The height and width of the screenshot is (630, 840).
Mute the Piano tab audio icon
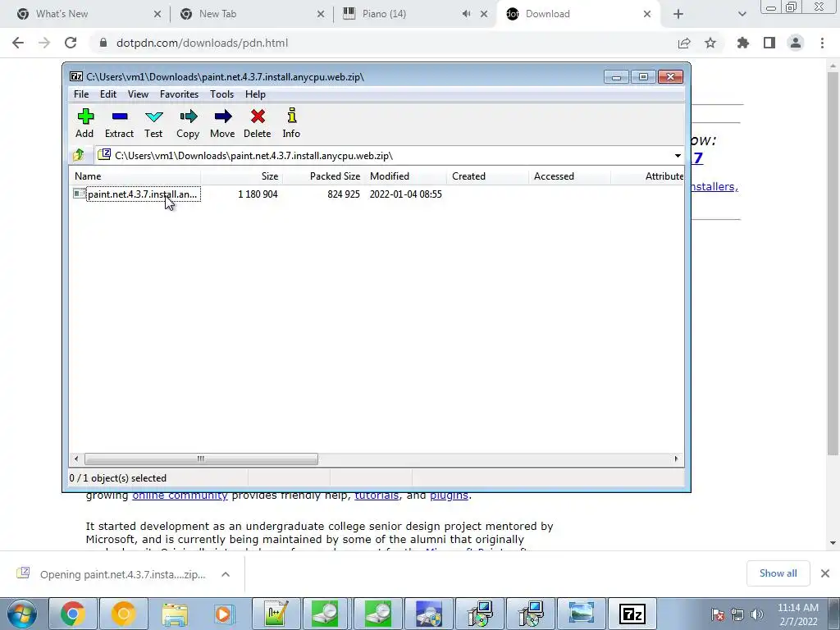467,14
